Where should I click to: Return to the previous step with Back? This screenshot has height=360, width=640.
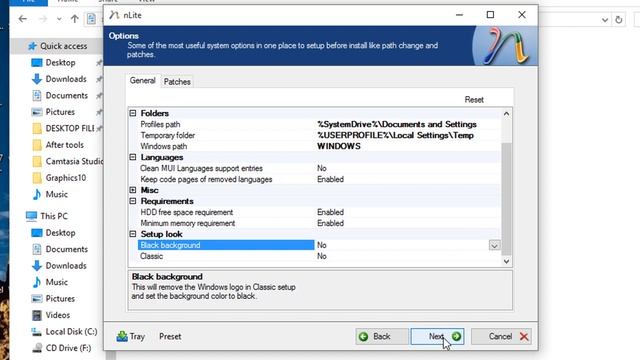pyautogui.click(x=382, y=336)
